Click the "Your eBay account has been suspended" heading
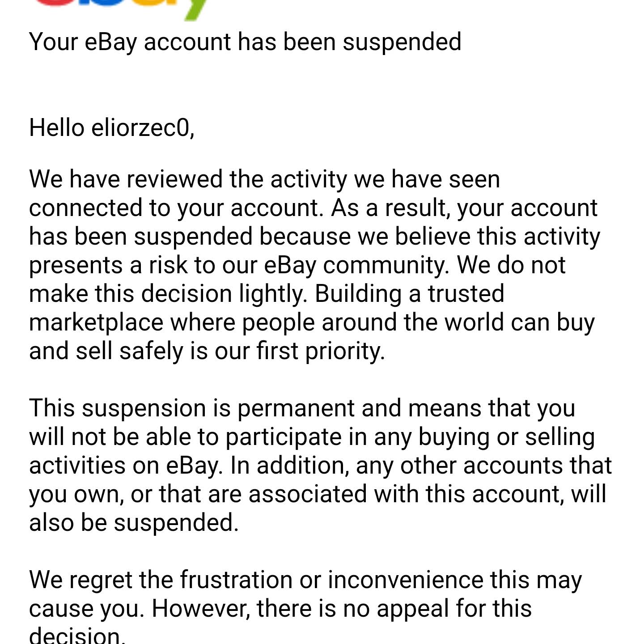 coord(245,42)
